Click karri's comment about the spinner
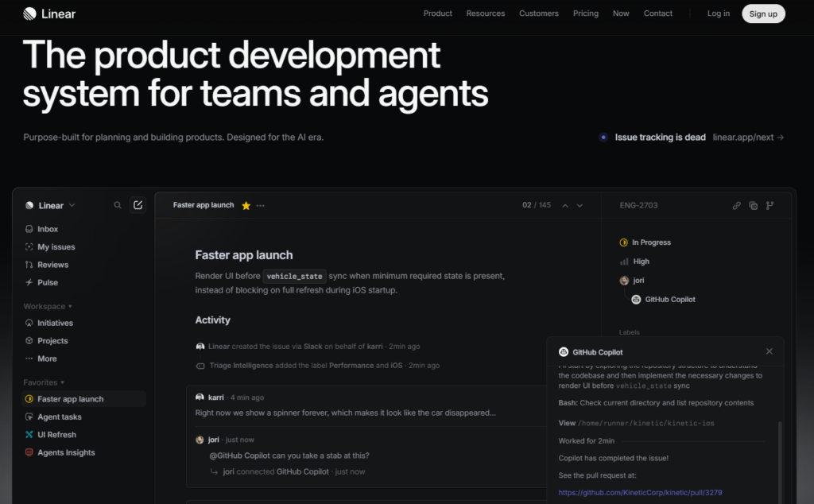Screen dimensions: 814x504 pos(345,413)
